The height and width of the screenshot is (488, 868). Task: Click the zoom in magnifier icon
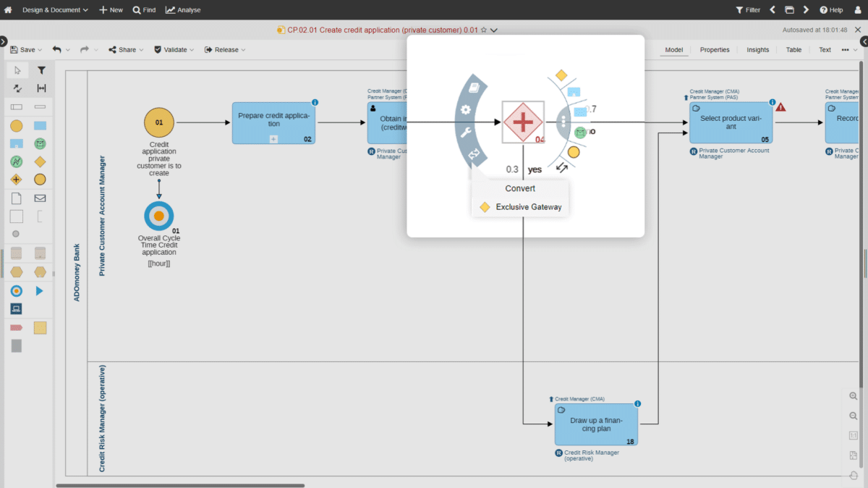854,396
